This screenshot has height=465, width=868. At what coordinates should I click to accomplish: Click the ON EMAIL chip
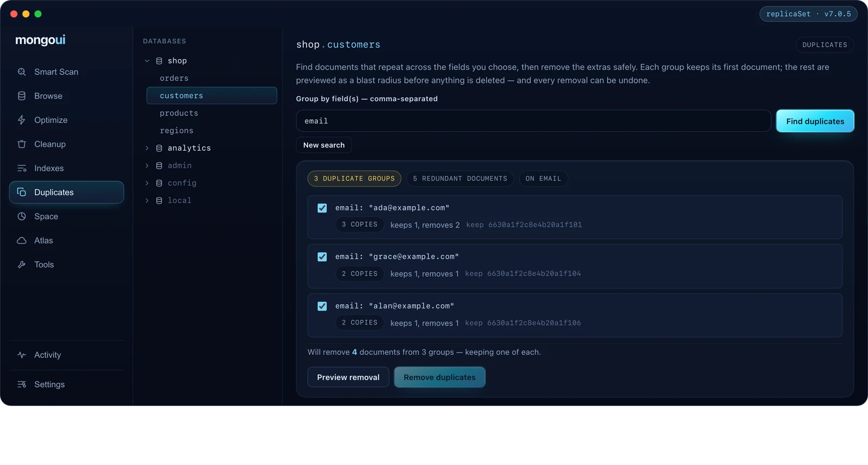point(543,178)
